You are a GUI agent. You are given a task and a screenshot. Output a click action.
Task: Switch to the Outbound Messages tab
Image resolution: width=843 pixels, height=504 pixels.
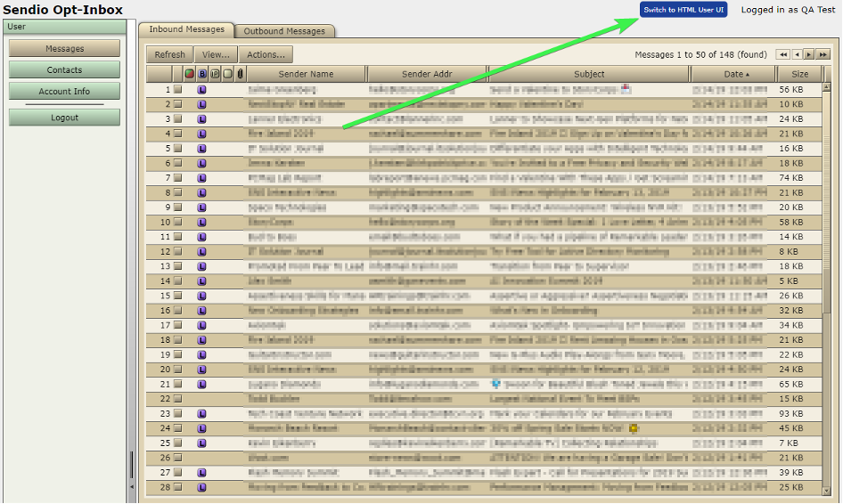284,31
